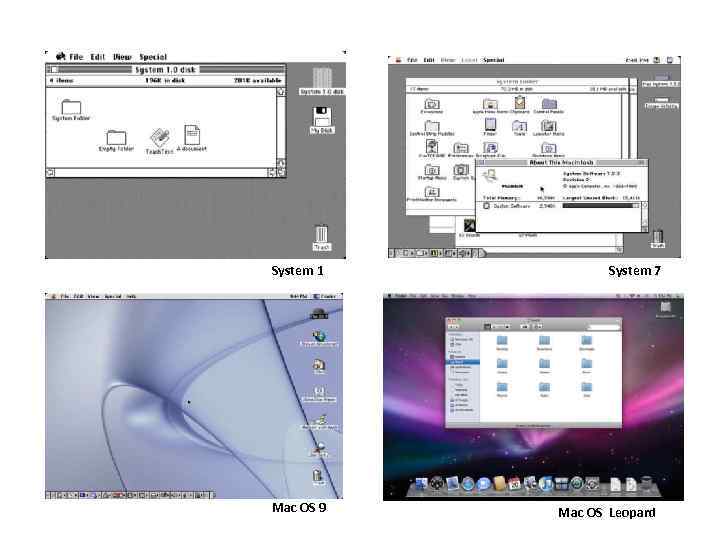This screenshot has height=540, width=720.
Task: Launch iTunes from the Leopard Dock
Action: (546, 484)
